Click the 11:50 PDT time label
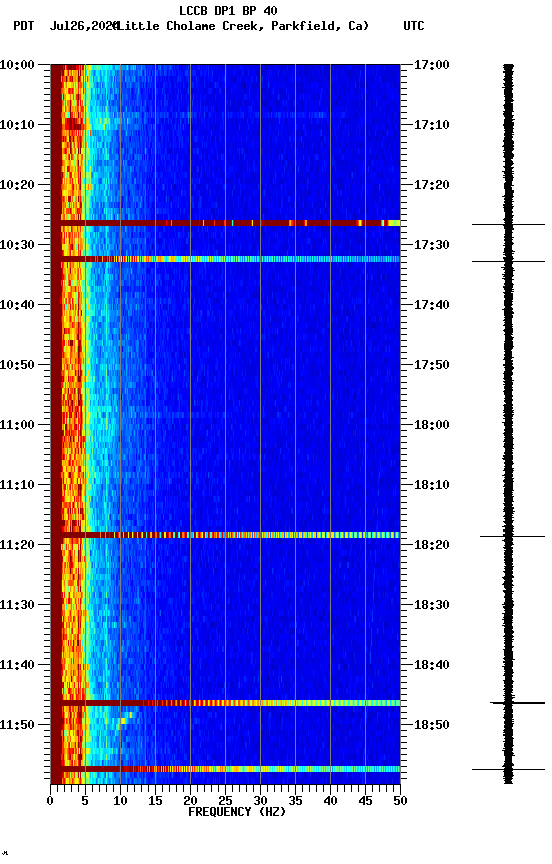This screenshot has height=864, width=552. click(17, 726)
